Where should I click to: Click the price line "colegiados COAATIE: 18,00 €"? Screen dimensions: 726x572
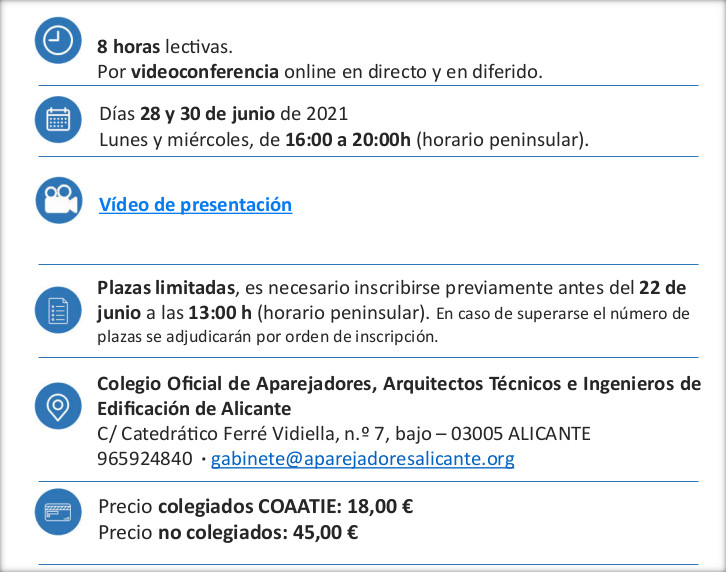coord(285,507)
